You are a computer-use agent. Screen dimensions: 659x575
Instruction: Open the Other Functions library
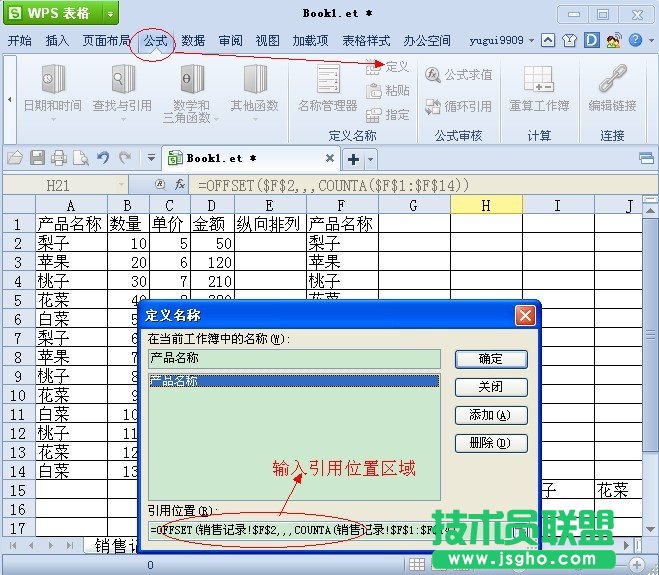coord(254,92)
